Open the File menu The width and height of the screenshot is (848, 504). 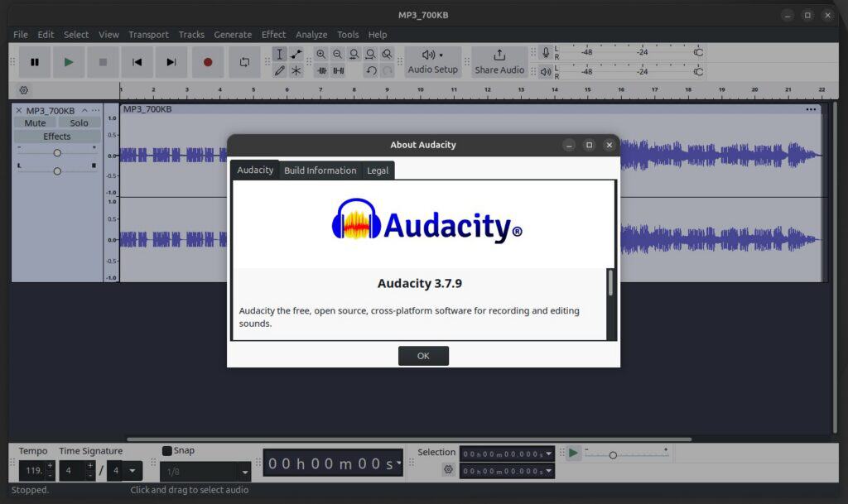21,35
